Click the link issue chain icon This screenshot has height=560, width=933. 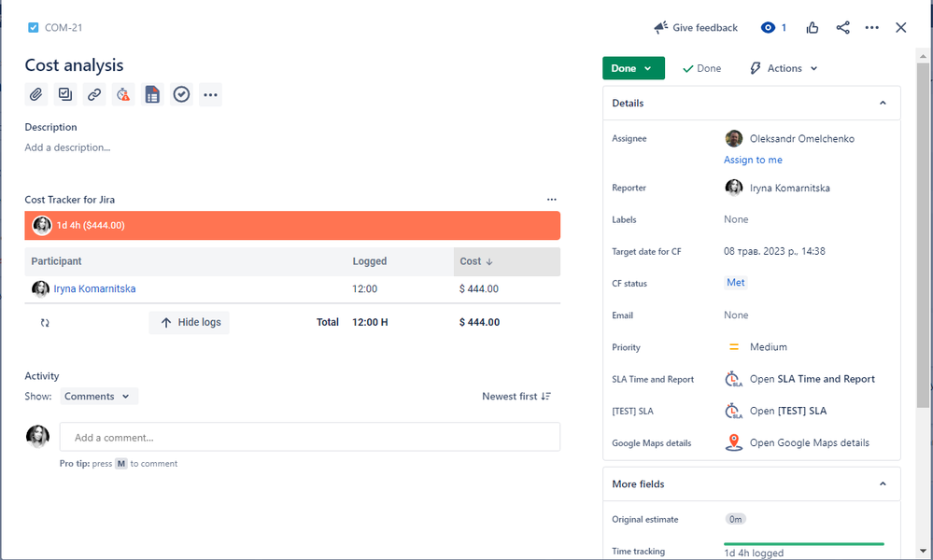click(x=94, y=94)
